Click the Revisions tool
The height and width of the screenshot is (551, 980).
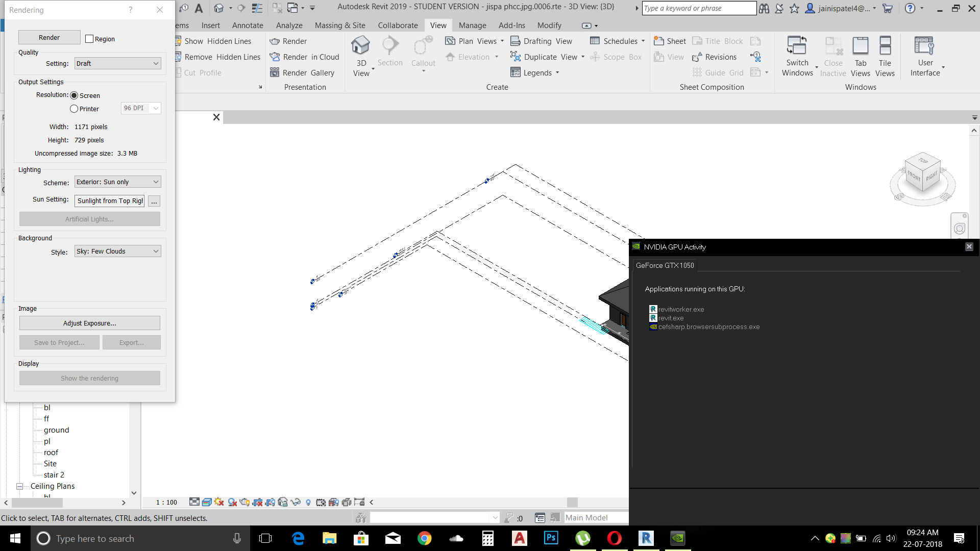(x=715, y=57)
